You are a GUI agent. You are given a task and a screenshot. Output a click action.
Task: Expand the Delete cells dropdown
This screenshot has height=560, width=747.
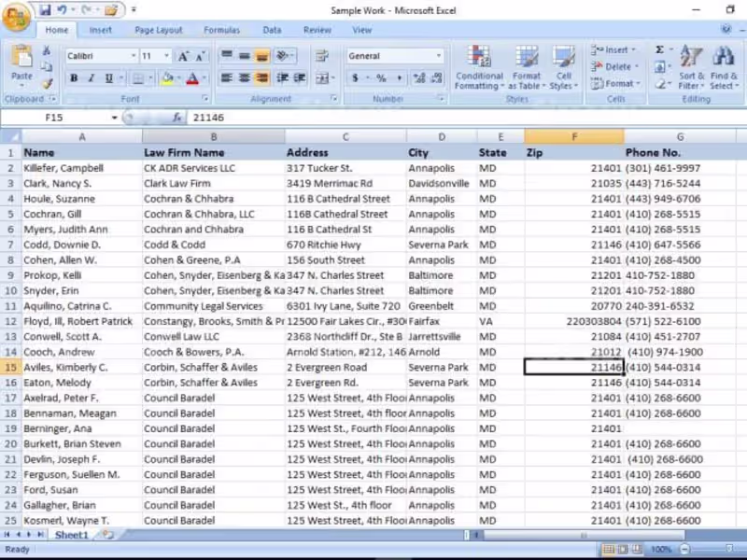(637, 66)
